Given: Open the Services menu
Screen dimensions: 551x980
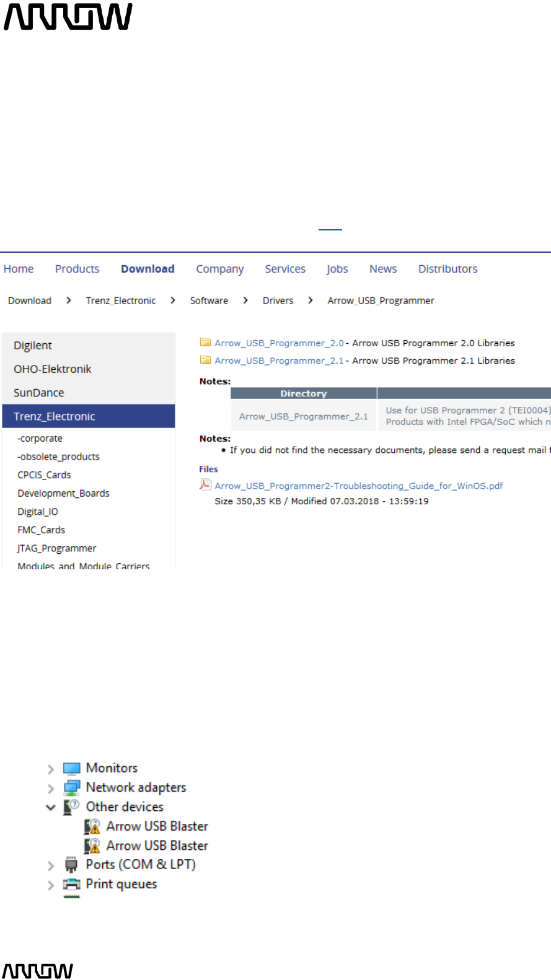Looking at the screenshot, I should 285,269.
